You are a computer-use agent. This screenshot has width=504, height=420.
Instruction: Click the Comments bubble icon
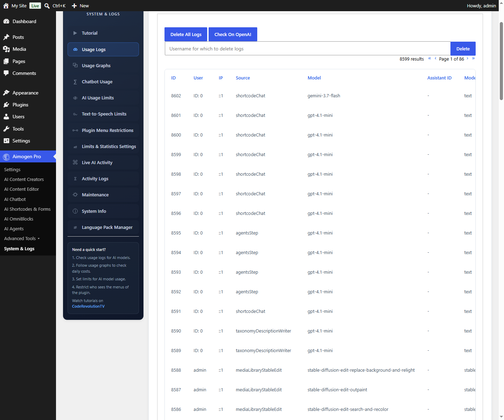(x=6, y=73)
